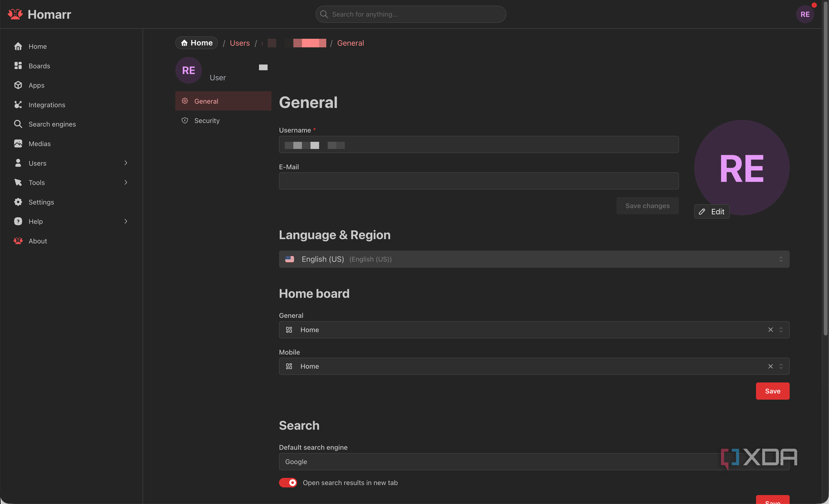The image size is (829, 504).
Task: Click the Help question mark icon
Action: point(18,221)
